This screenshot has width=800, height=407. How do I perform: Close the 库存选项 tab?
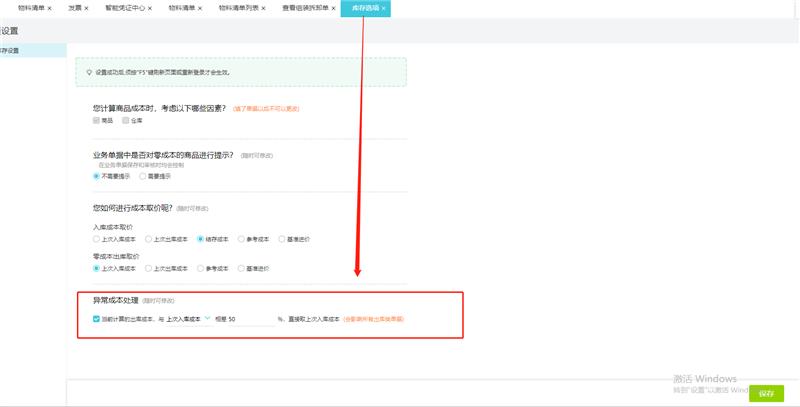click(383, 8)
